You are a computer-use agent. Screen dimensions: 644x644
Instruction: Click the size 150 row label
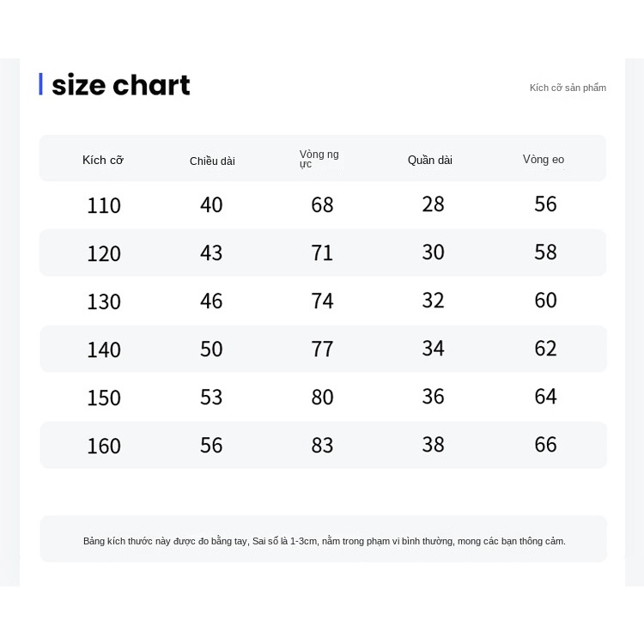[104, 398]
